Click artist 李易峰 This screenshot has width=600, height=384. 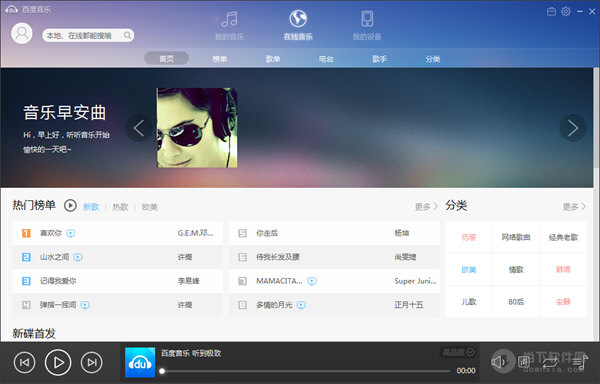coord(189,281)
